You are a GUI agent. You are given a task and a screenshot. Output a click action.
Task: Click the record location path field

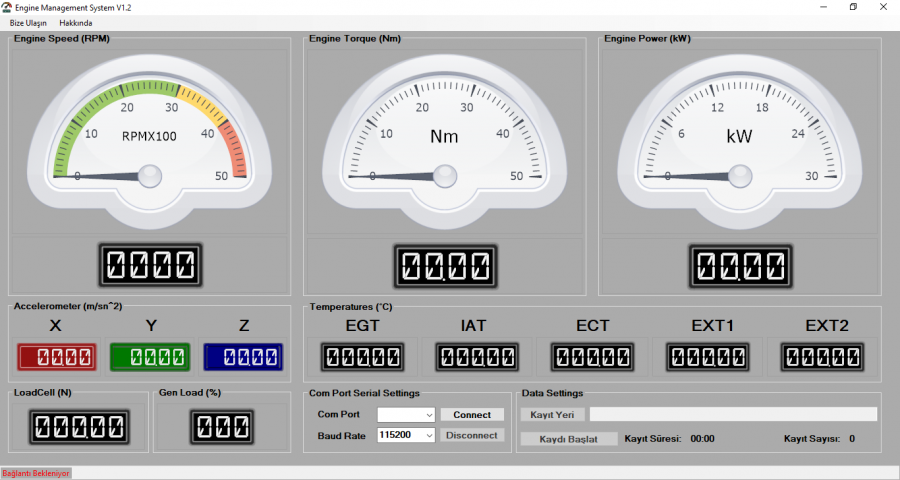tap(733, 414)
